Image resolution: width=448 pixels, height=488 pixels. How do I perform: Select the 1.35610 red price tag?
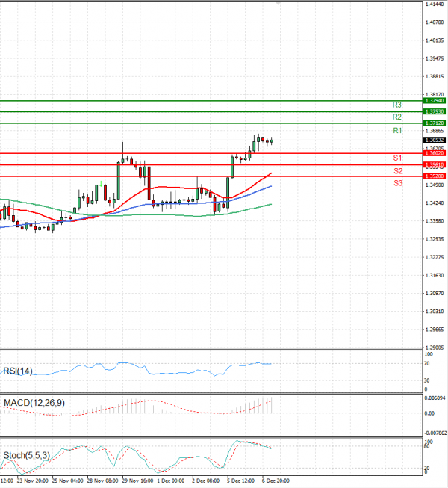click(x=435, y=164)
